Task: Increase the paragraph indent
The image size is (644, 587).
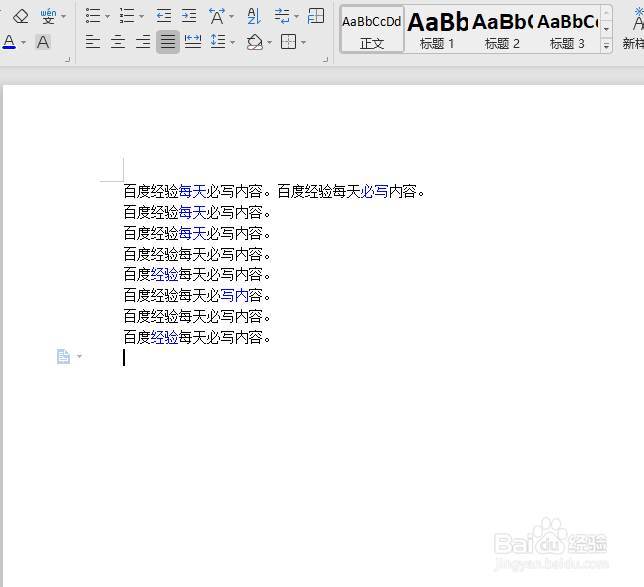Action: click(x=189, y=16)
